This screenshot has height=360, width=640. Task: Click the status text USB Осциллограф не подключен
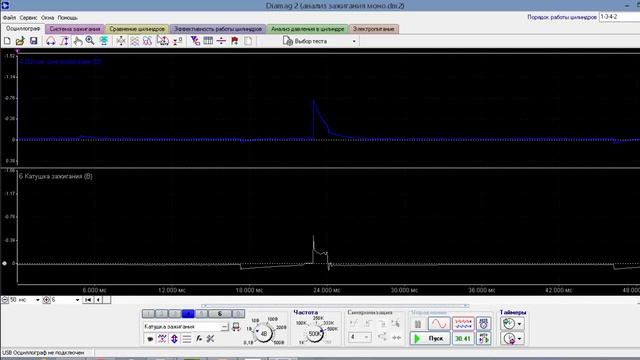coord(43,352)
